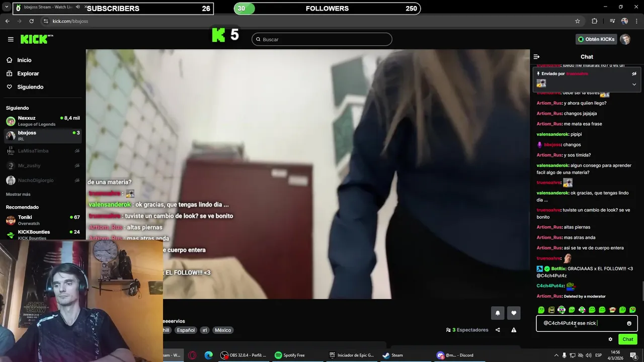Open Microsoft Edge in taskbar
644x362 pixels.
pos(208,355)
